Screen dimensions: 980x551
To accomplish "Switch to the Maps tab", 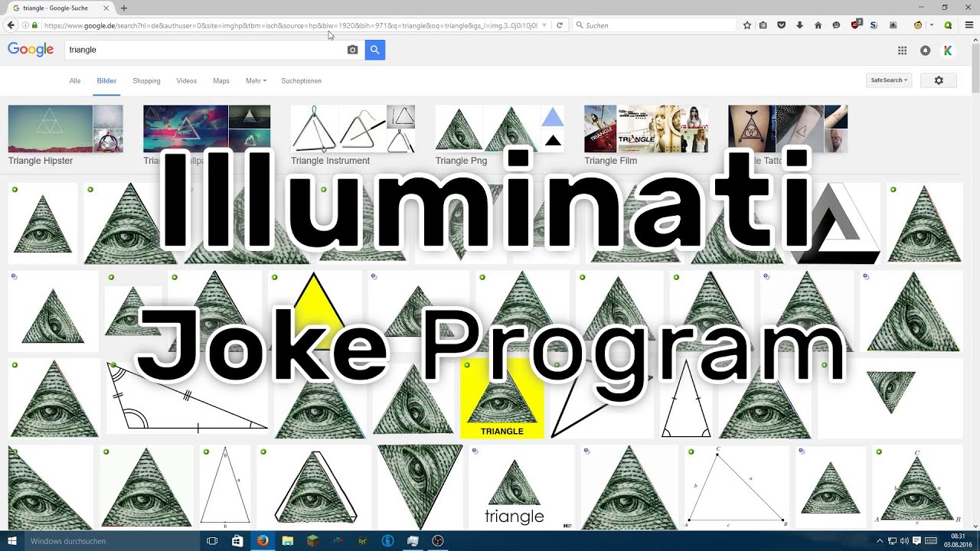I will coord(221,80).
